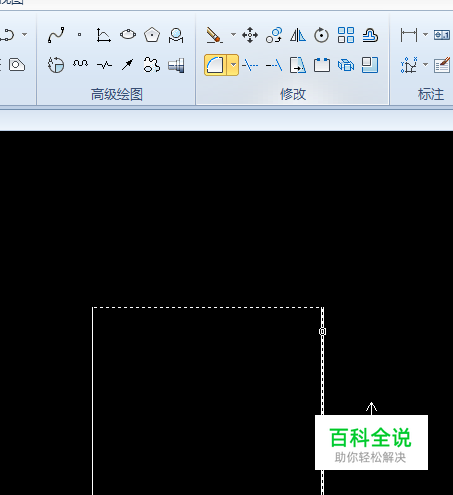Click the partial circle sector icon

tap(56, 65)
